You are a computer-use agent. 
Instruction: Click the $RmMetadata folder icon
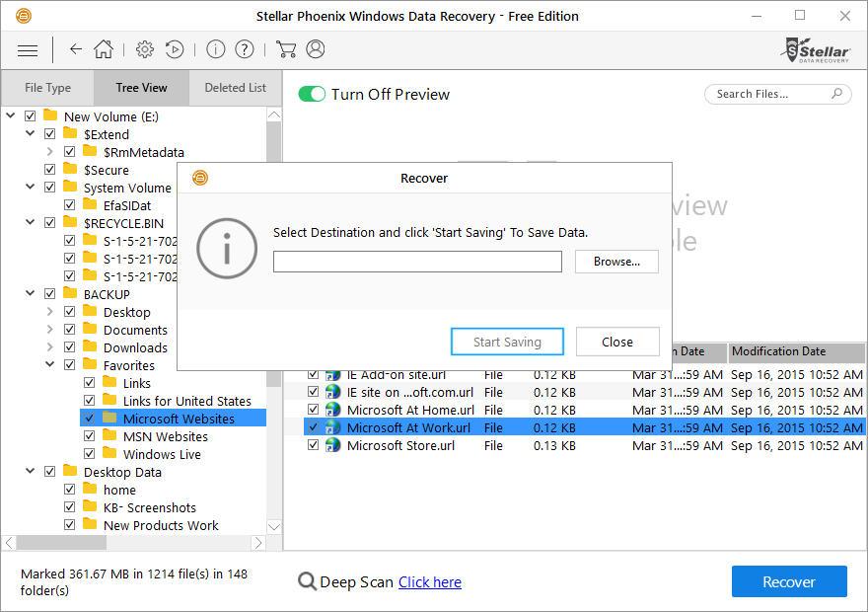pyautogui.click(x=90, y=151)
